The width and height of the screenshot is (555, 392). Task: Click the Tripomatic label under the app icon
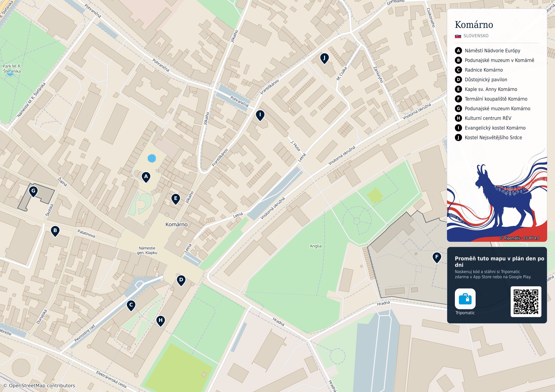(x=465, y=313)
